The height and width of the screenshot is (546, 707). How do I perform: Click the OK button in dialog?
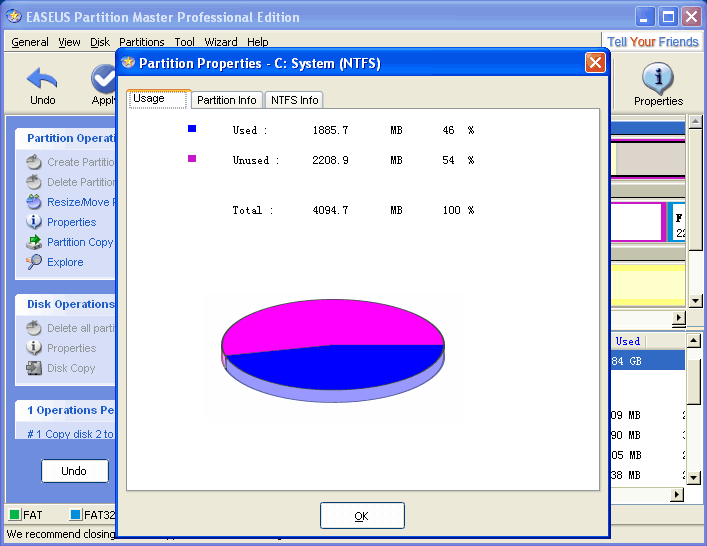point(362,515)
